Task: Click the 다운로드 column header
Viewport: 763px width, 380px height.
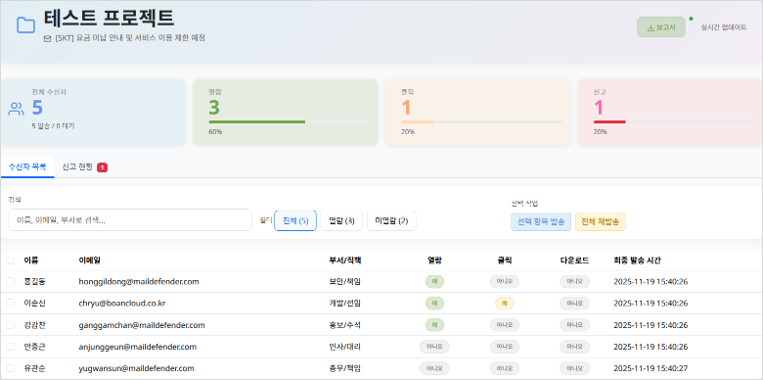Action: tap(575, 260)
